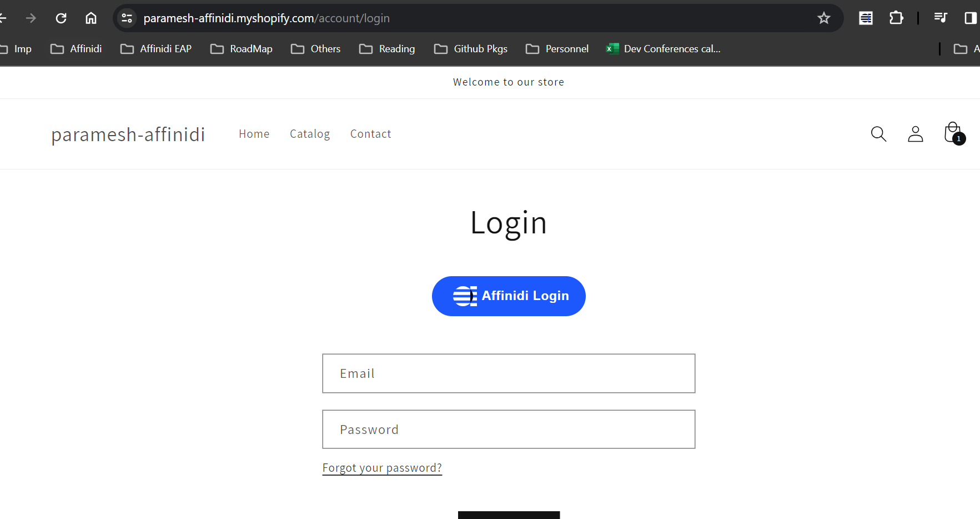The image size is (980, 519).
Task: Click the Welcome to our store announcement
Action: tap(509, 82)
